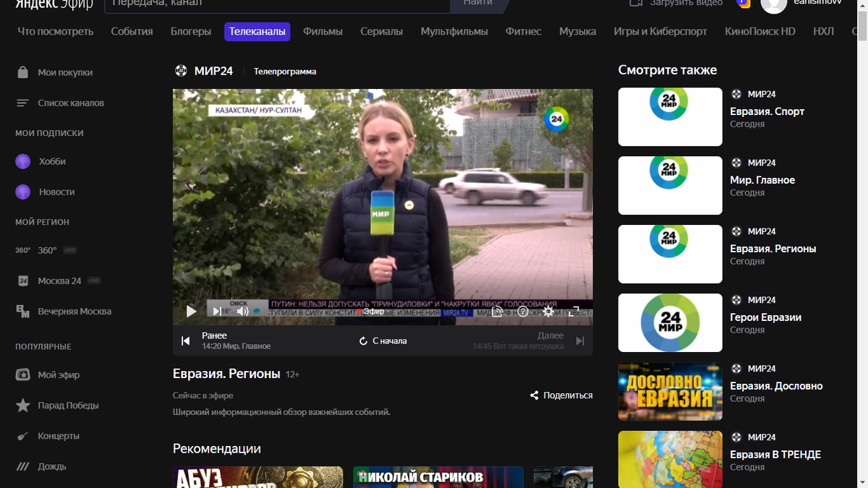
Task: Click 'Евразия. Дословно' title text
Action: [776, 386]
